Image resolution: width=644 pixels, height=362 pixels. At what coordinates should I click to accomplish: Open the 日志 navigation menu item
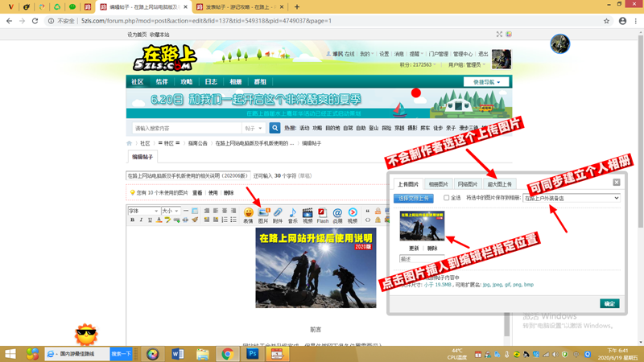211,82
